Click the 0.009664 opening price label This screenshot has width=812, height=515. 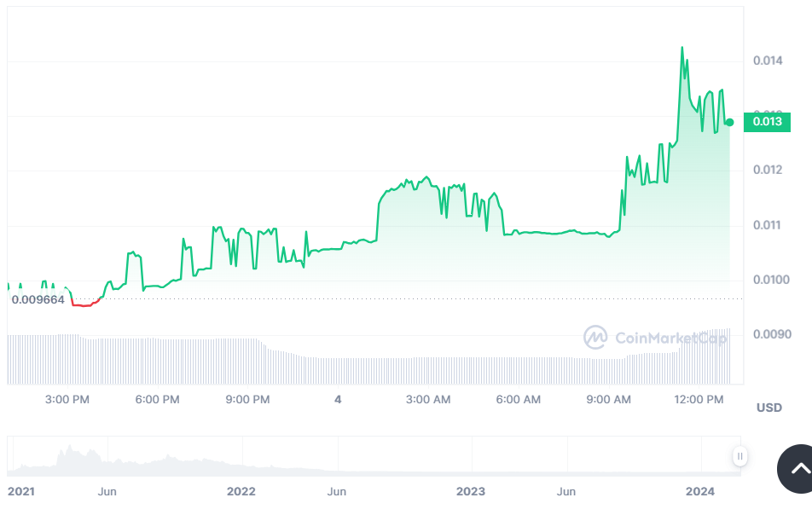(x=38, y=299)
